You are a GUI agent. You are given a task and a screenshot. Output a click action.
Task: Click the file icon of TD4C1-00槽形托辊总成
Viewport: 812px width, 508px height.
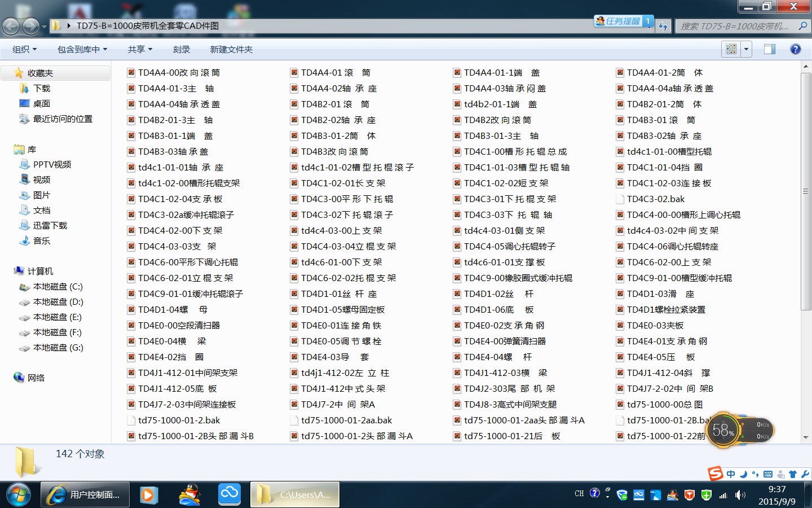click(x=457, y=151)
